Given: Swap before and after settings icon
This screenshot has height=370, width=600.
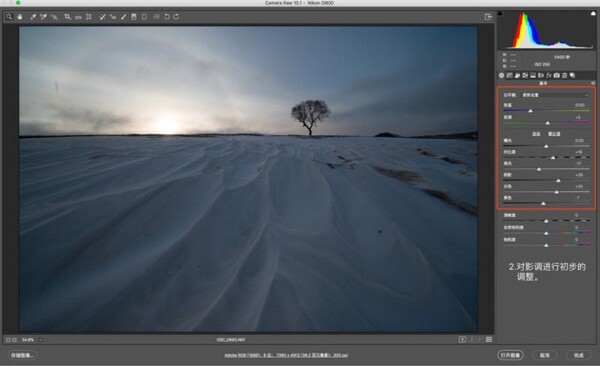Looking at the screenshot, I should tap(472, 339).
